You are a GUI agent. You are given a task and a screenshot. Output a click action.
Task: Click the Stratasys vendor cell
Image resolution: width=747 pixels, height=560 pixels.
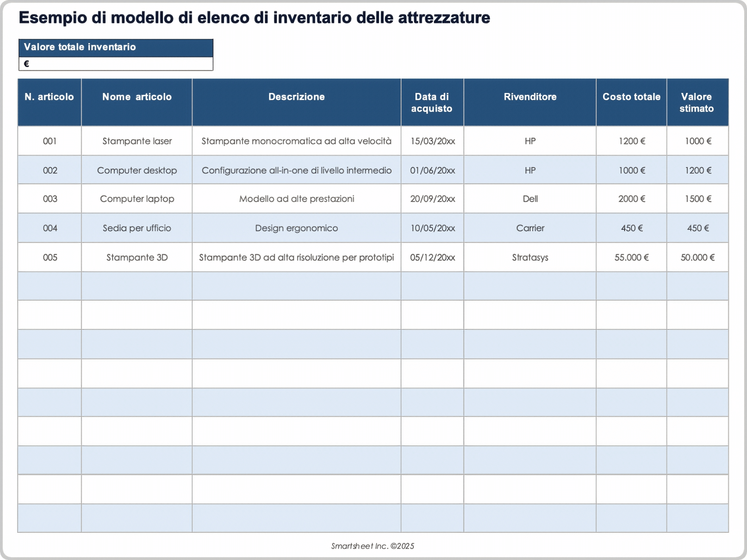pos(530,257)
